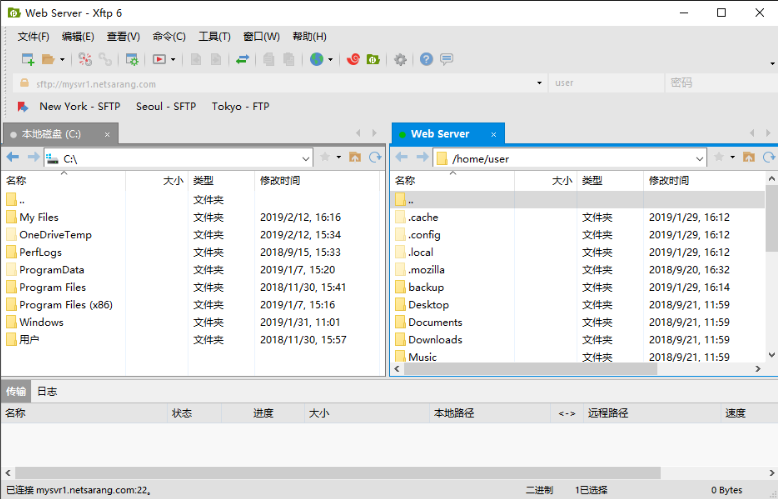Click transfer panel horizontal scrollbar

tap(337, 473)
